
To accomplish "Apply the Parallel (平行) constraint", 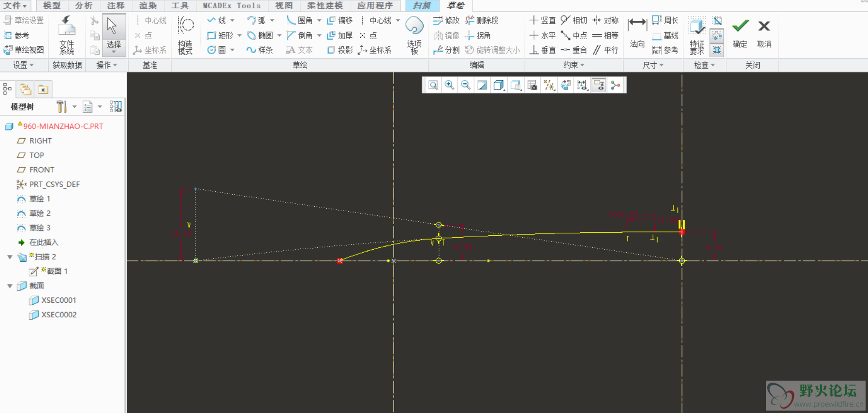I will (605, 50).
